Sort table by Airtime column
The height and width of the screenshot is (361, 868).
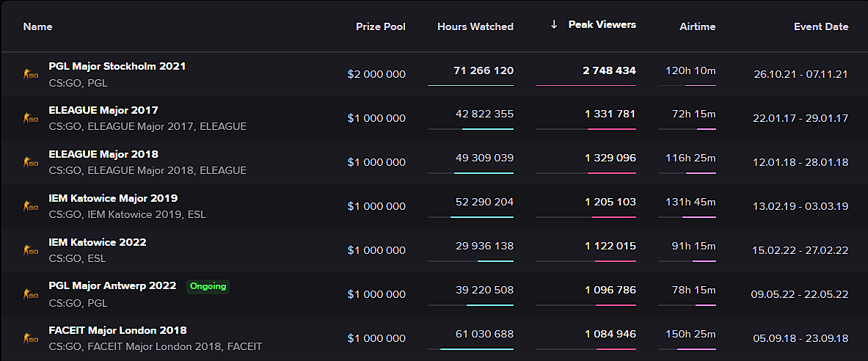[698, 26]
